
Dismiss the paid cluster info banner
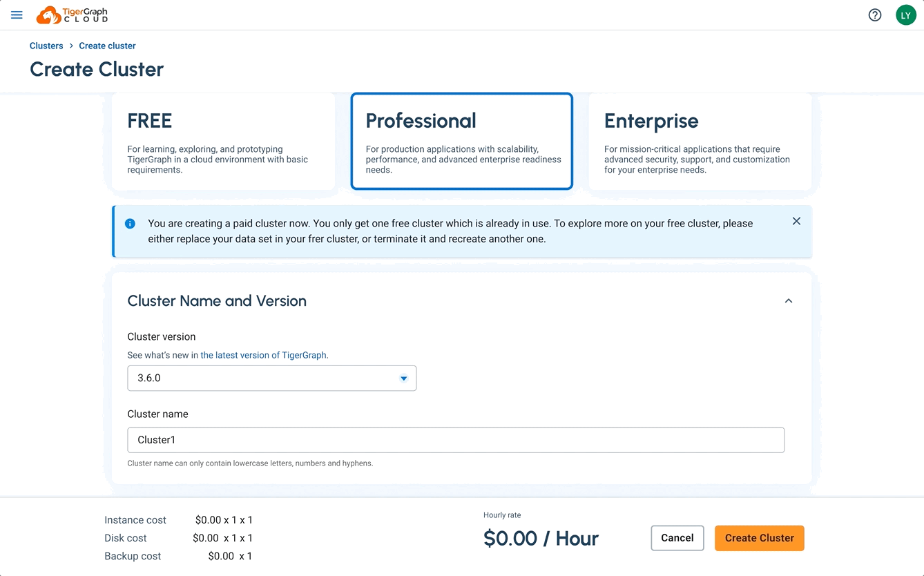(796, 221)
